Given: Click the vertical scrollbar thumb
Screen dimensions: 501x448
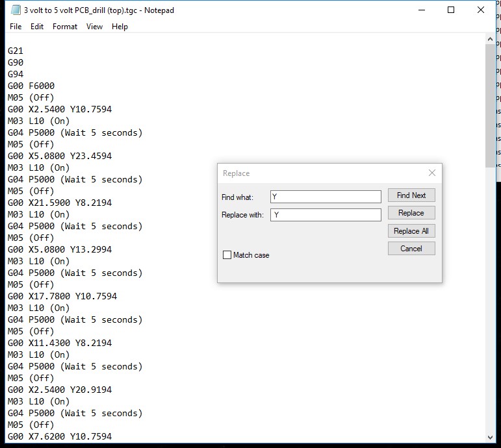Looking at the screenshot, I should coord(490,105).
